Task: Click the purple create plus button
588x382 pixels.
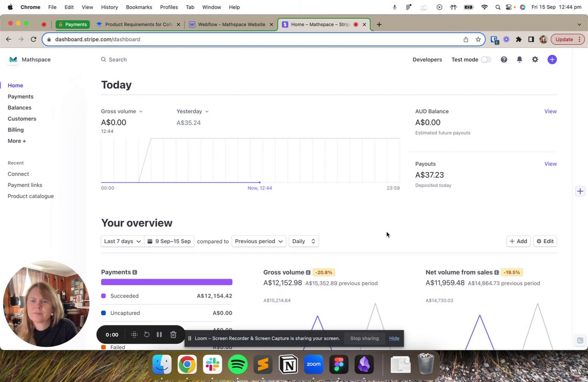Action: pos(552,59)
